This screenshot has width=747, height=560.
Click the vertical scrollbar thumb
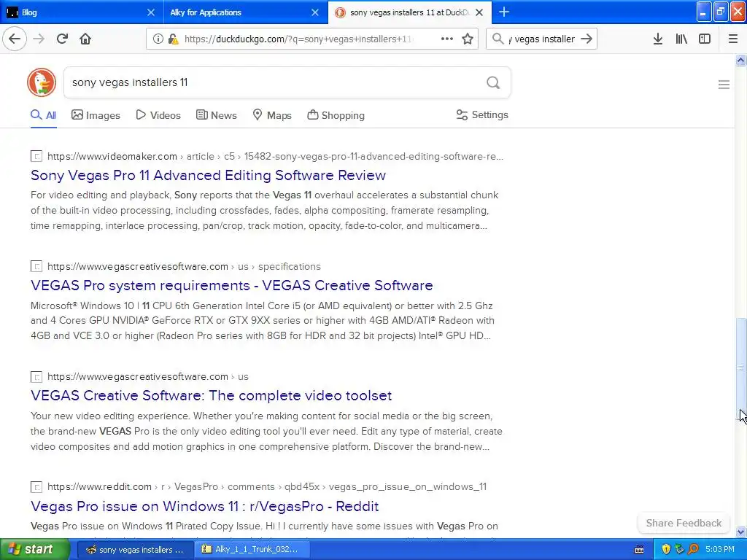pos(740,367)
